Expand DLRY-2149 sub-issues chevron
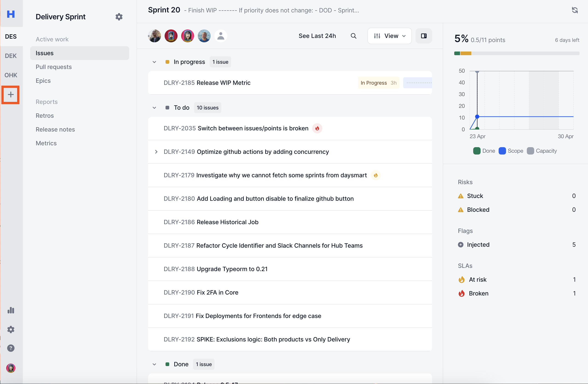 pos(156,152)
